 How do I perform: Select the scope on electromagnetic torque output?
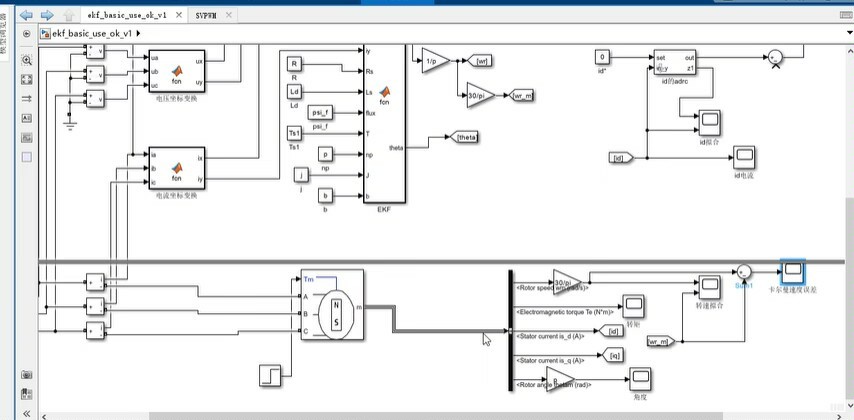pos(633,307)
